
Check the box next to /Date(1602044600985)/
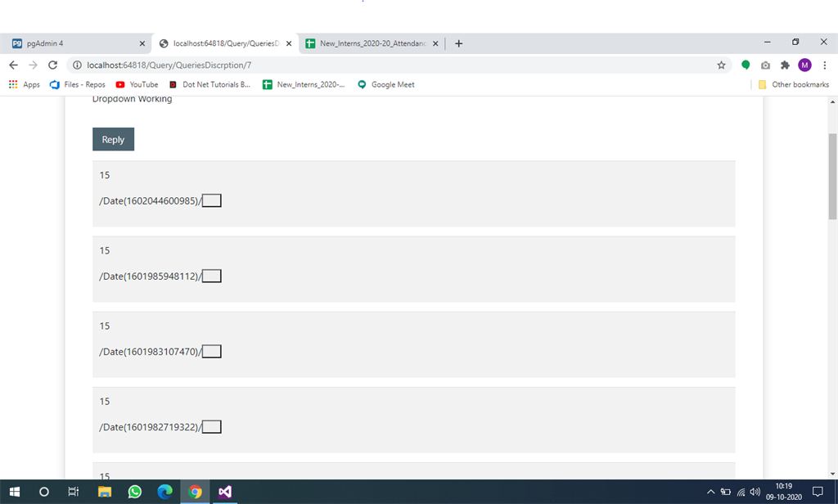[211, 200]
